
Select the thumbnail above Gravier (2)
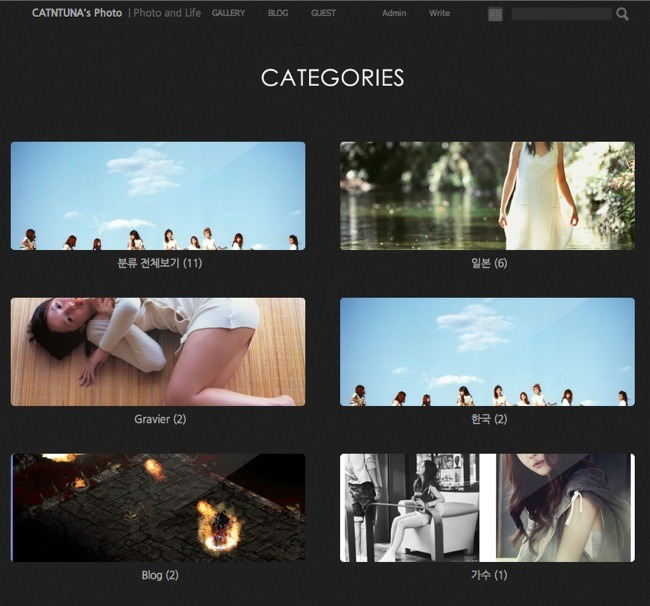(158, 352)
